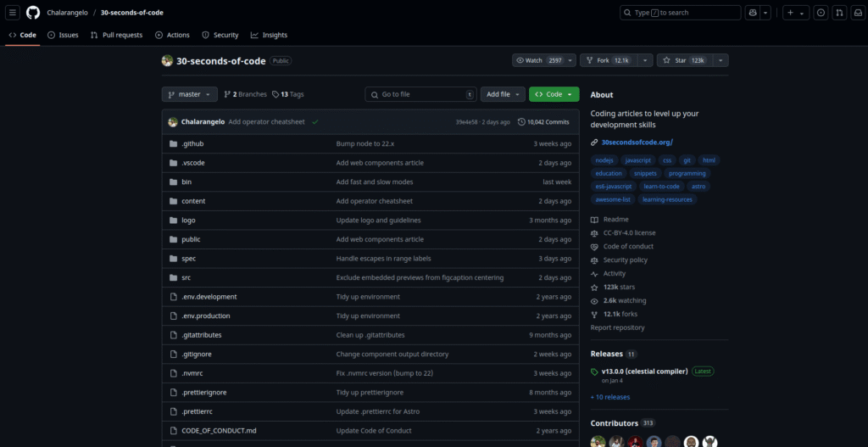Click the first contributor avatar
The width and height of the screenshot is (868, 447).
tap(598, 442)
